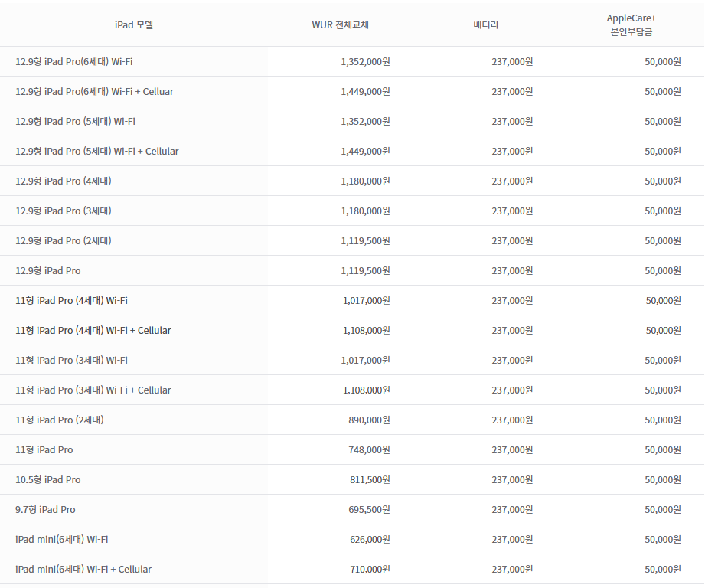This screenshot has width=705, height=588.
Task: Click 50,000원 in 11형 2세대 row
Action: (x=663, y=420)
